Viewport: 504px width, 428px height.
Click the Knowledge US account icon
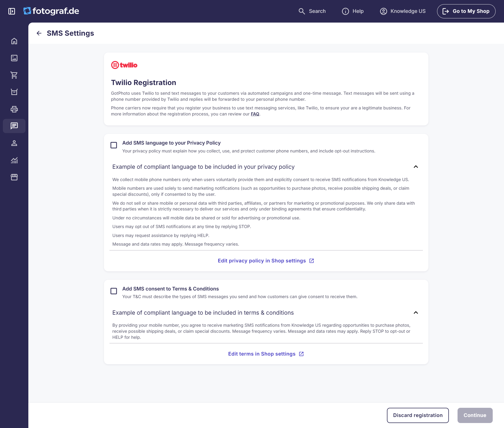click(x=384, y=11)
